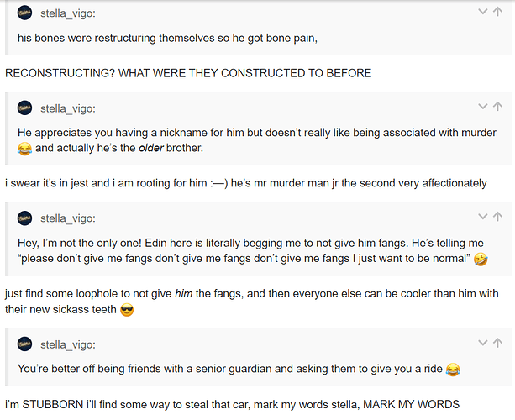Viewport: 515px width, 420px height.
Task: Go to quoted post about fangs via up arrow
Action: coord(499,218)
